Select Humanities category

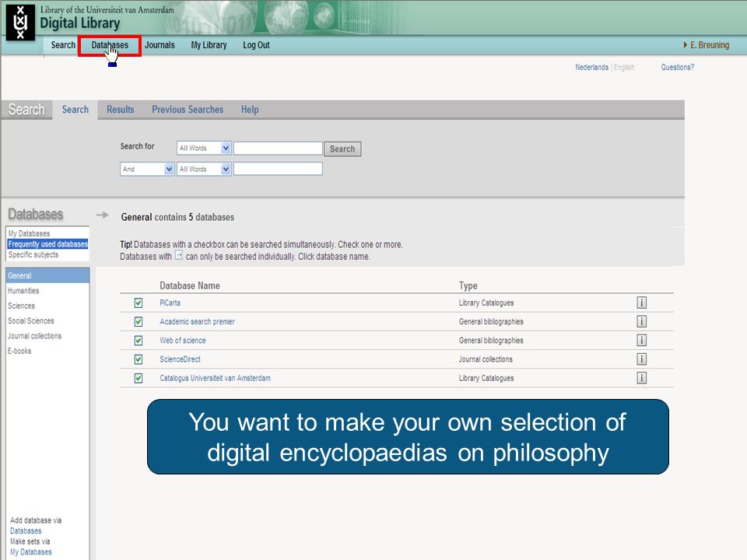23,290
